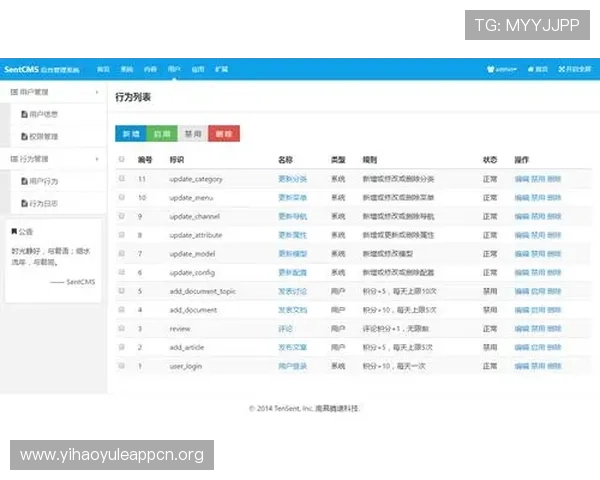Check the add_document_topic row checkbox
The image size is (600, 480).
(x=121, y=291)
